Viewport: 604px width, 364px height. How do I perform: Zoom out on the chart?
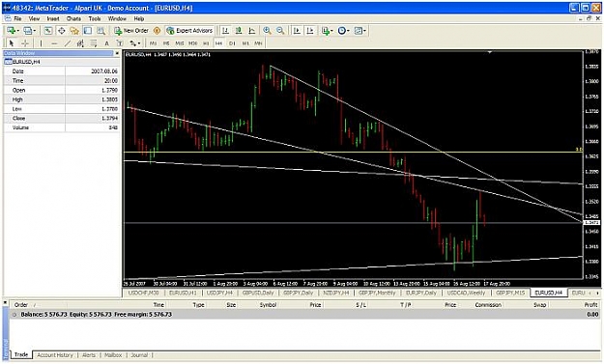tap(280, 30)
